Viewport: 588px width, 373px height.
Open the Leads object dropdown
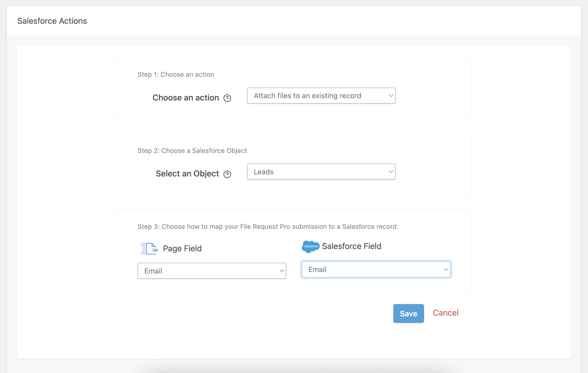(321, 172)
